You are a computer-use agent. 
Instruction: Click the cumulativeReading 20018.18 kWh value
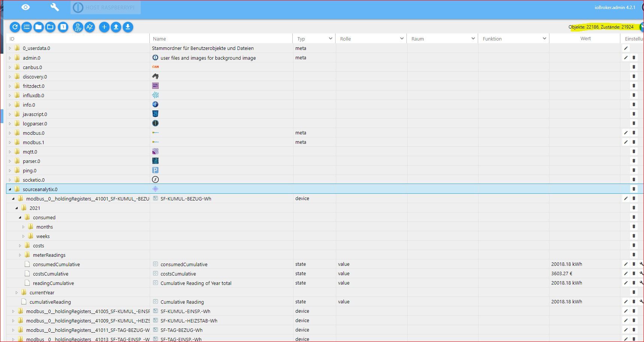(567, 302)
